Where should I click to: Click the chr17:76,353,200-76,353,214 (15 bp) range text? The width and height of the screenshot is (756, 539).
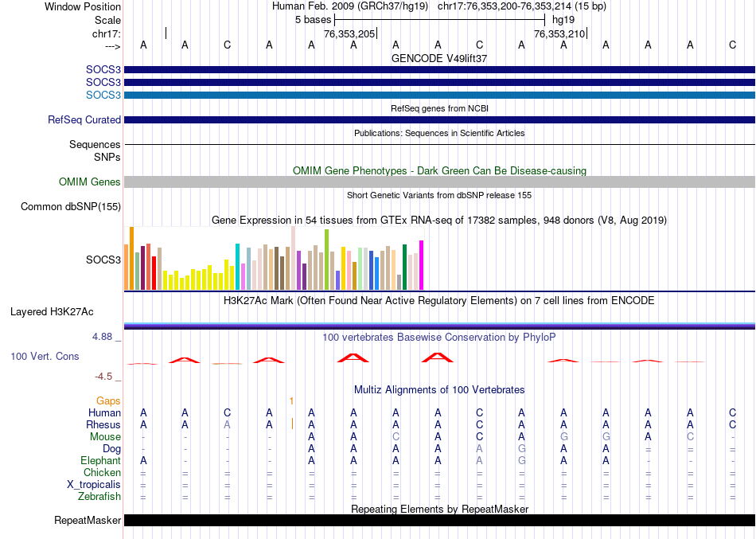522,6
